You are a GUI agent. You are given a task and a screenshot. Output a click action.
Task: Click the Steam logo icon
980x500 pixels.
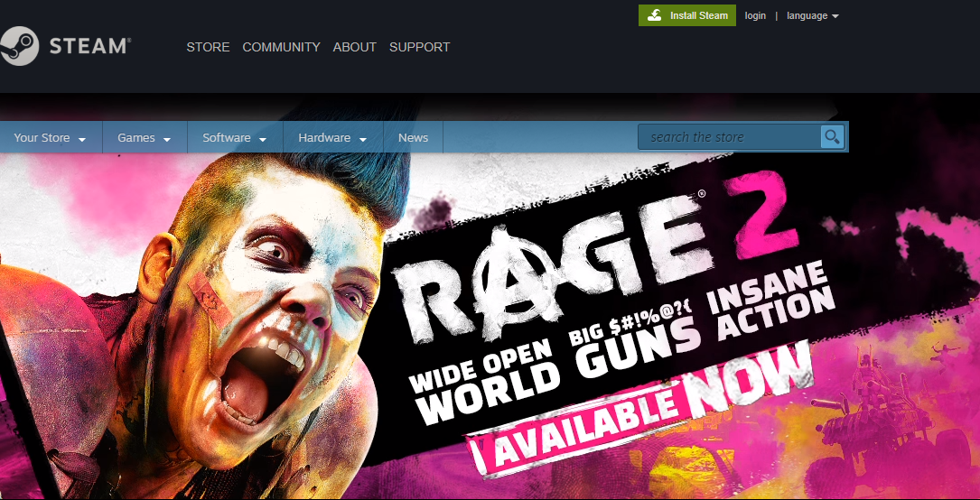19,46
